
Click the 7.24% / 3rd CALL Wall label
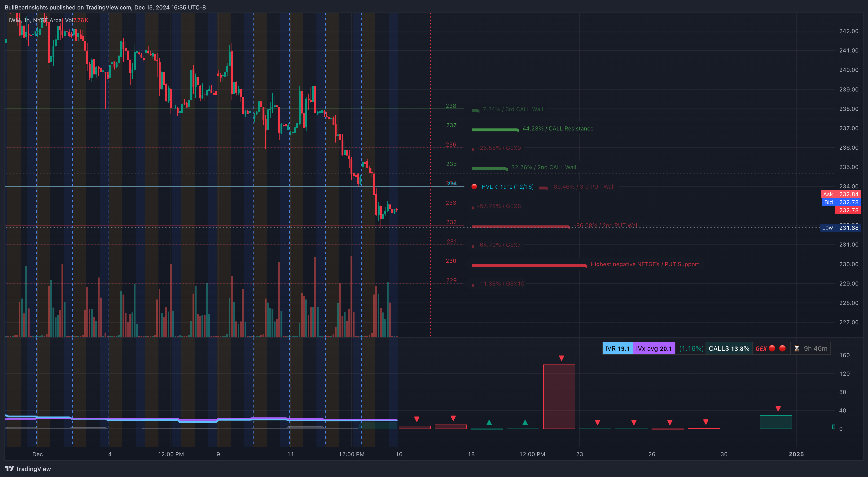pos(513,109)
